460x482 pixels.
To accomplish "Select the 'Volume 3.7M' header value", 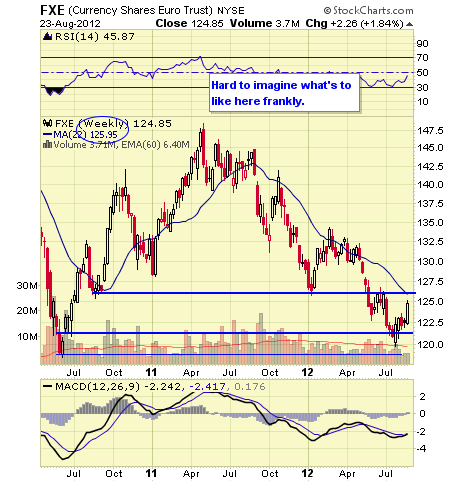I will tap(265, 24).
